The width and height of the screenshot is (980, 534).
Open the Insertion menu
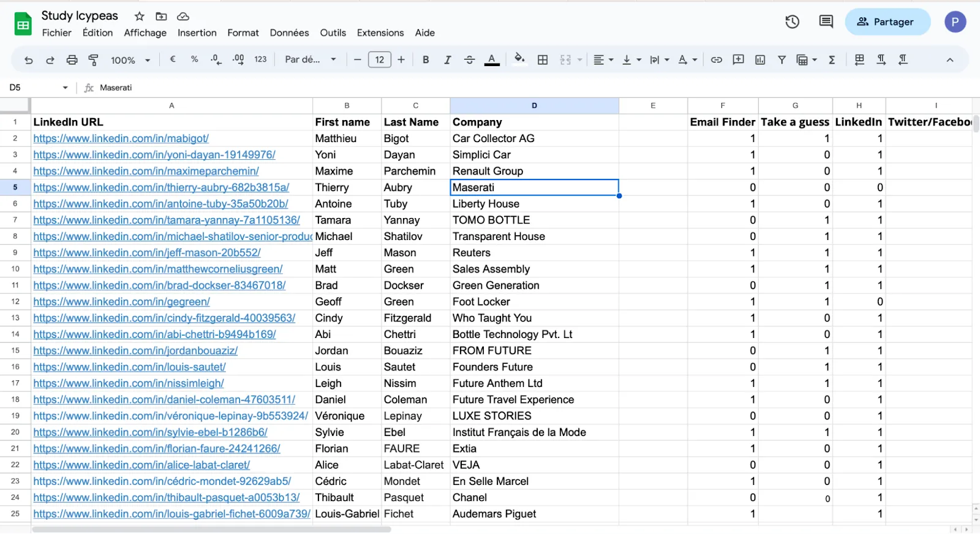pos(197,33)
